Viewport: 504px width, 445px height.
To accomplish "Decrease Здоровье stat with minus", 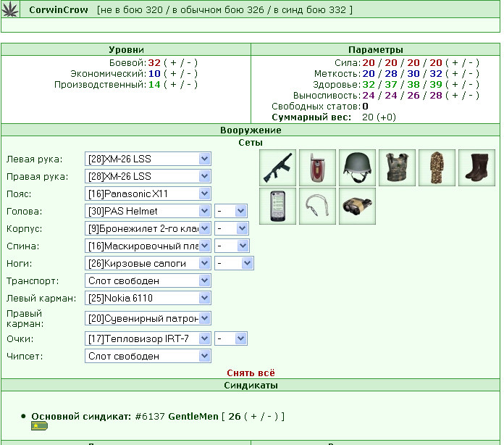I will (471, 85).
